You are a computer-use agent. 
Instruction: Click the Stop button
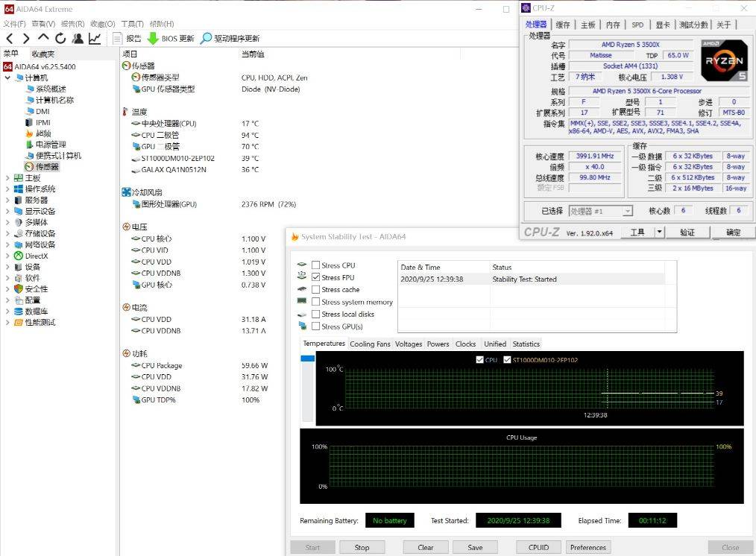362,547
